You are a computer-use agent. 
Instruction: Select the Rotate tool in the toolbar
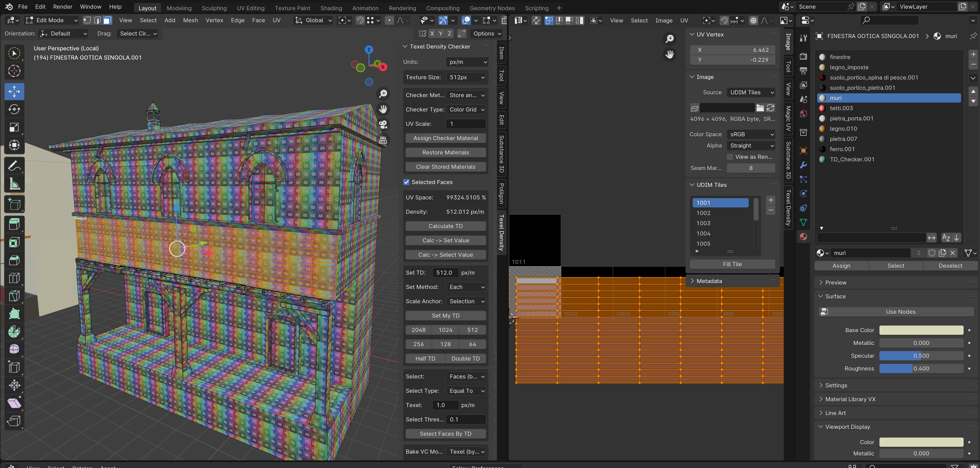[x=14, y=109]
